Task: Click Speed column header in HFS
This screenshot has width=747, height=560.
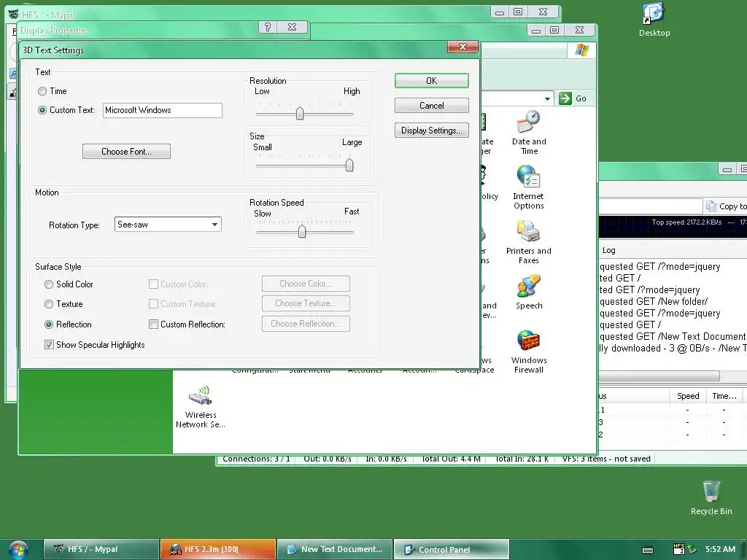Action: (x=687, y=396)
